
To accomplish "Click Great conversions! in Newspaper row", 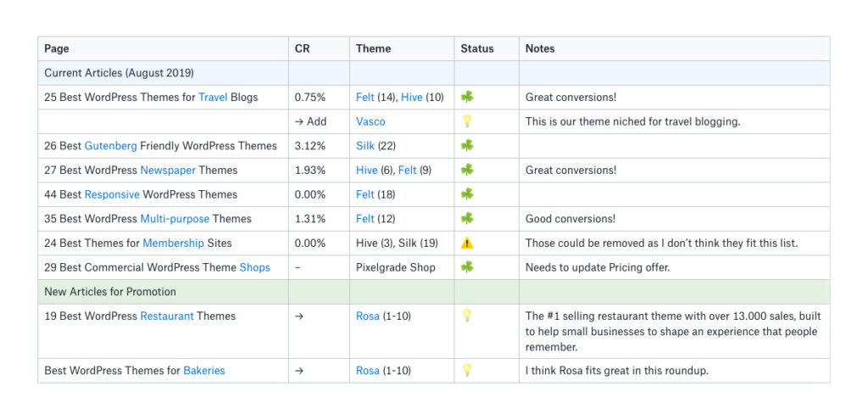I will click(x=570, y=170).
